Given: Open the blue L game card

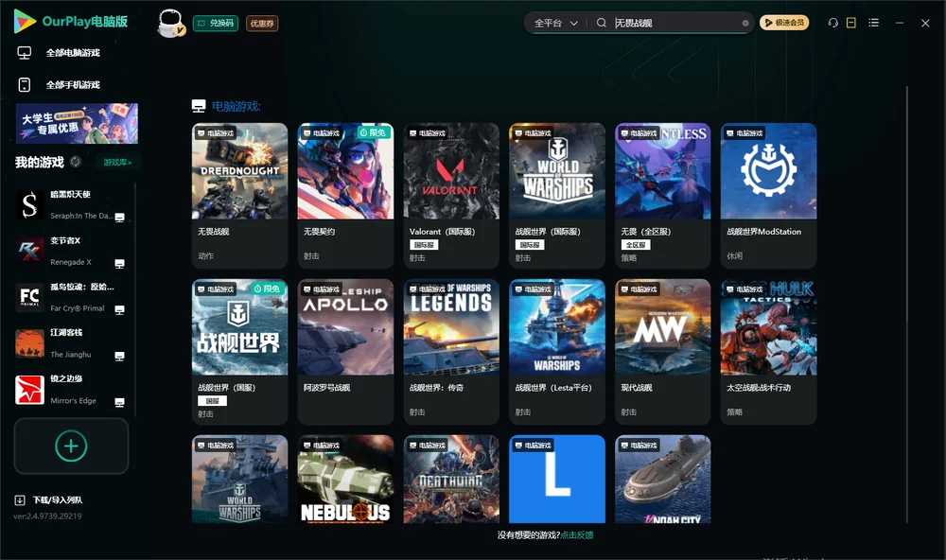Looking at the screenshot, I should click(557, 480).
